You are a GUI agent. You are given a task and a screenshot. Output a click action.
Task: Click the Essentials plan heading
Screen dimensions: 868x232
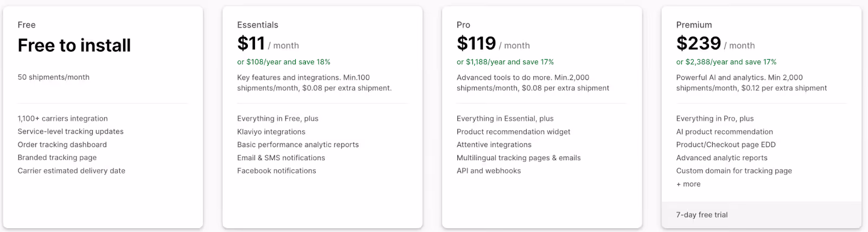[258, 25]
